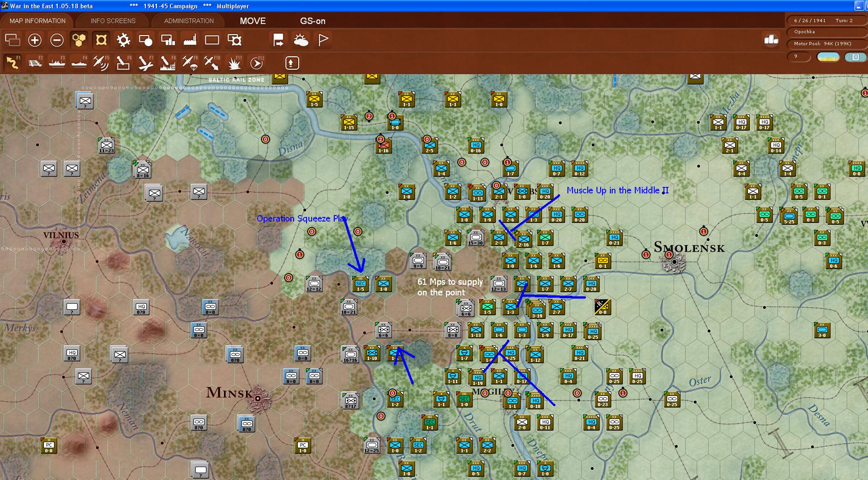The image size is (868, 480).
Task: Select the 15=30 German panzer unit
Action: point(476,238)
